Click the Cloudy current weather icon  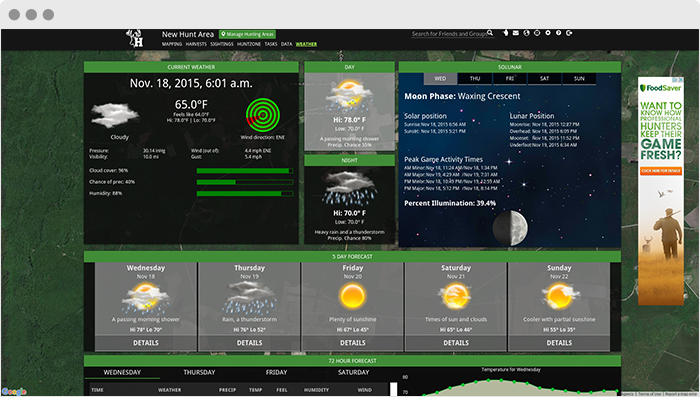coord(115,115)
